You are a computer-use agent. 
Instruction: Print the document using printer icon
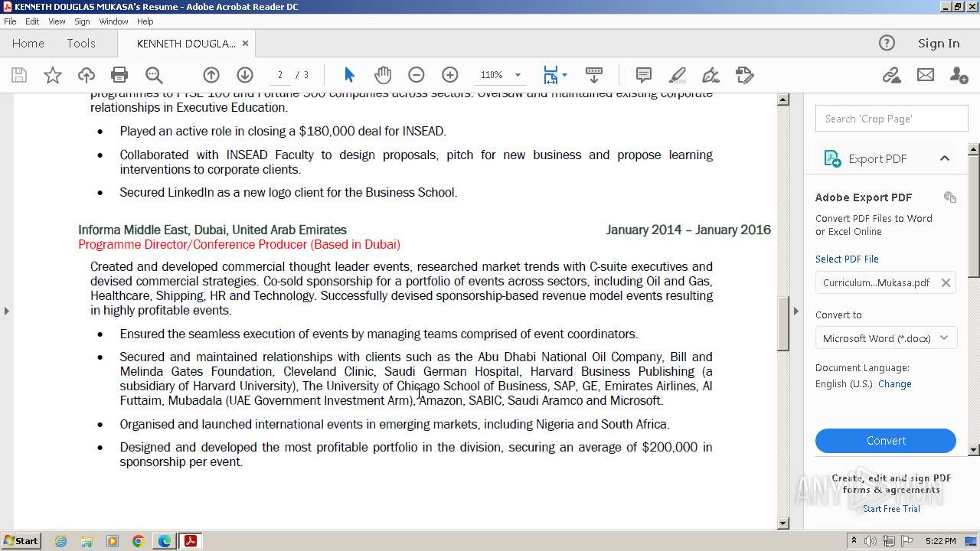(x=119, y=75)
